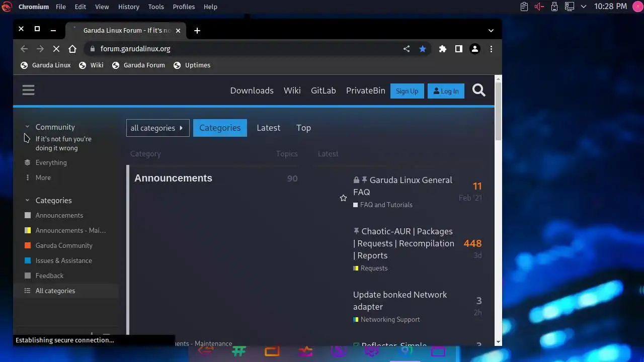Open the Uptimes bookmark
The width and height of the screenshot is (644, 362).
pyautogui.click(x=192, y=65)
